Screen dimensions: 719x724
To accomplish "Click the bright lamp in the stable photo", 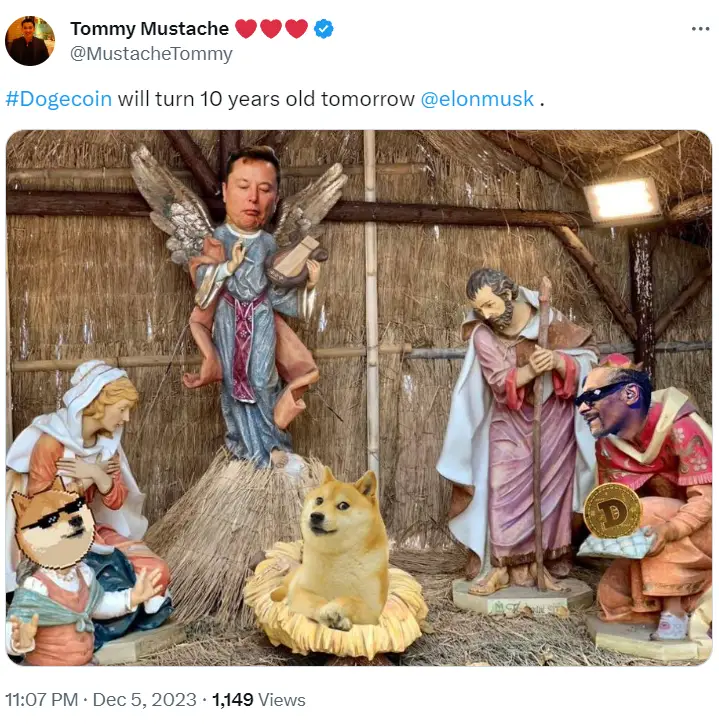I will click(622, 200).
